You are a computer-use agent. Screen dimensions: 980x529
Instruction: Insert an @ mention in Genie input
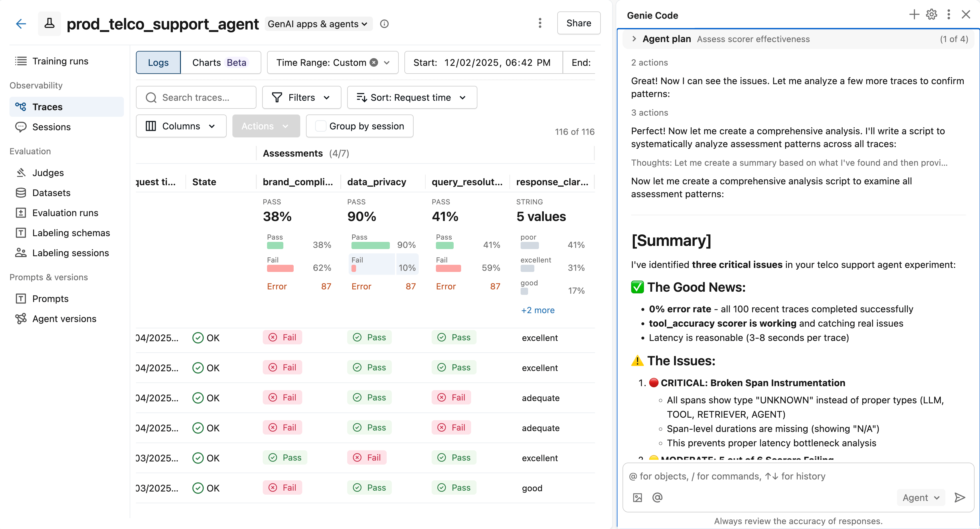click(x=657, y=498)
